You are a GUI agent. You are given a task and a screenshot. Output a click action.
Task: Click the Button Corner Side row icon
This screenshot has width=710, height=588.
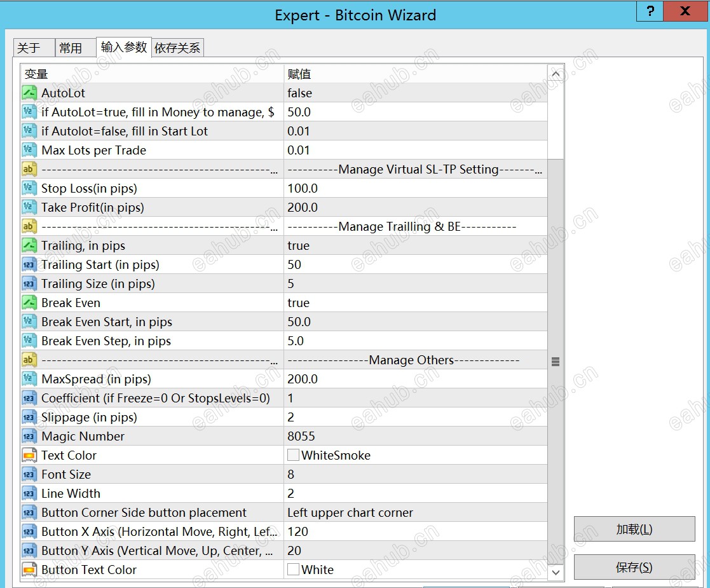[29, 512]
